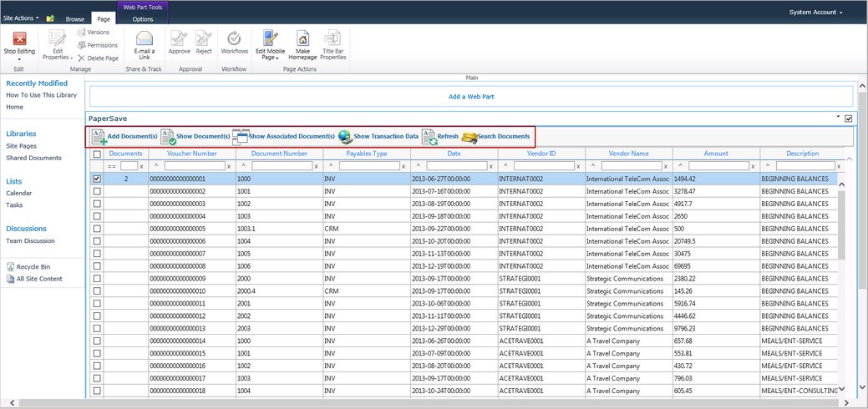Open PaperSave web part menu arrow

(838, 118)
